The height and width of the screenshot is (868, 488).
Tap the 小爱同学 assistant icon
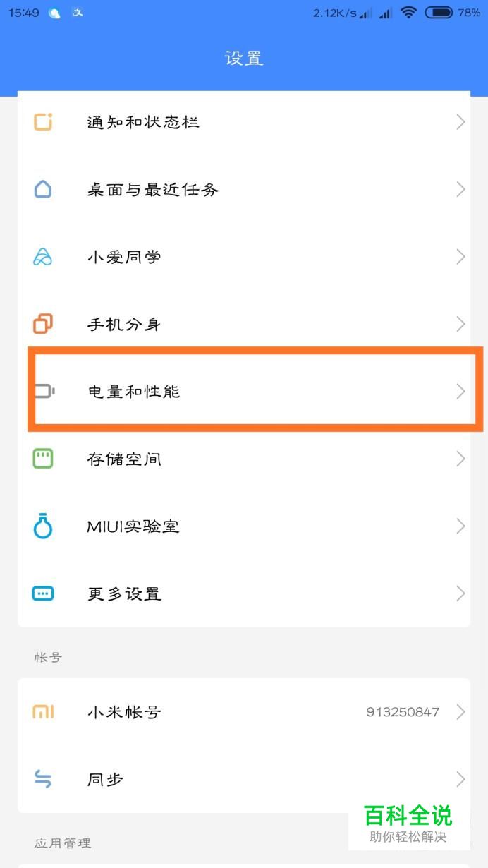(43, 257)
